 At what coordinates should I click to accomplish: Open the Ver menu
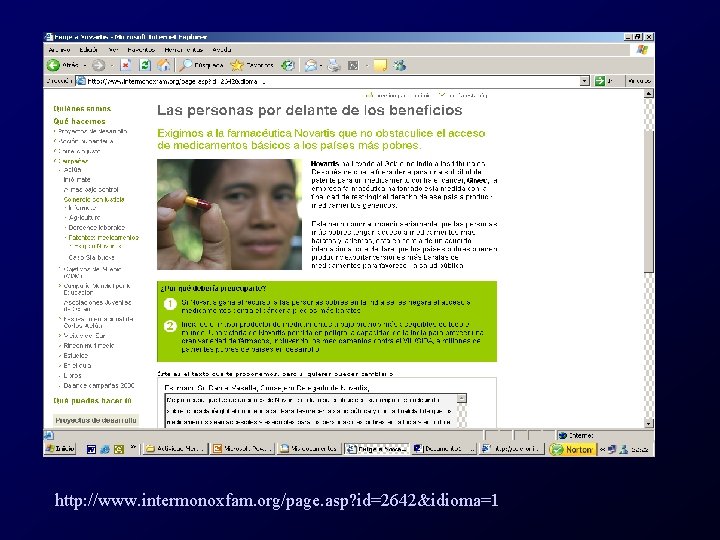pos(113,50)
